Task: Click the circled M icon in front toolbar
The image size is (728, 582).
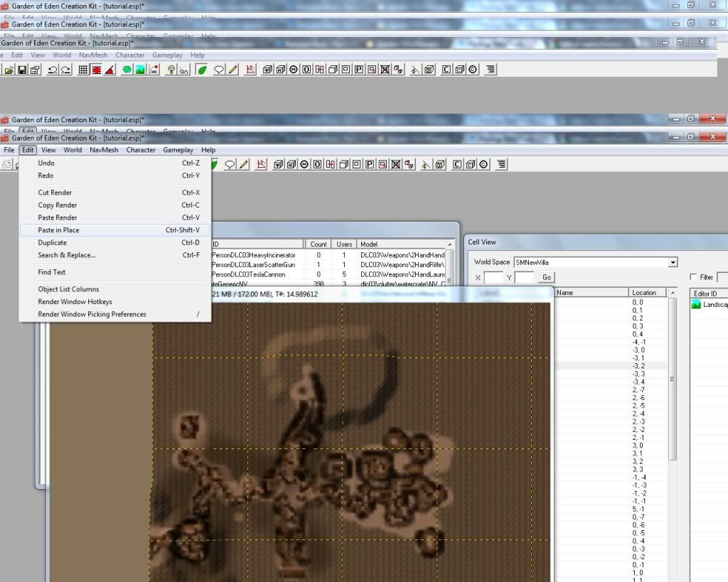Action: [x=304, y=164]
